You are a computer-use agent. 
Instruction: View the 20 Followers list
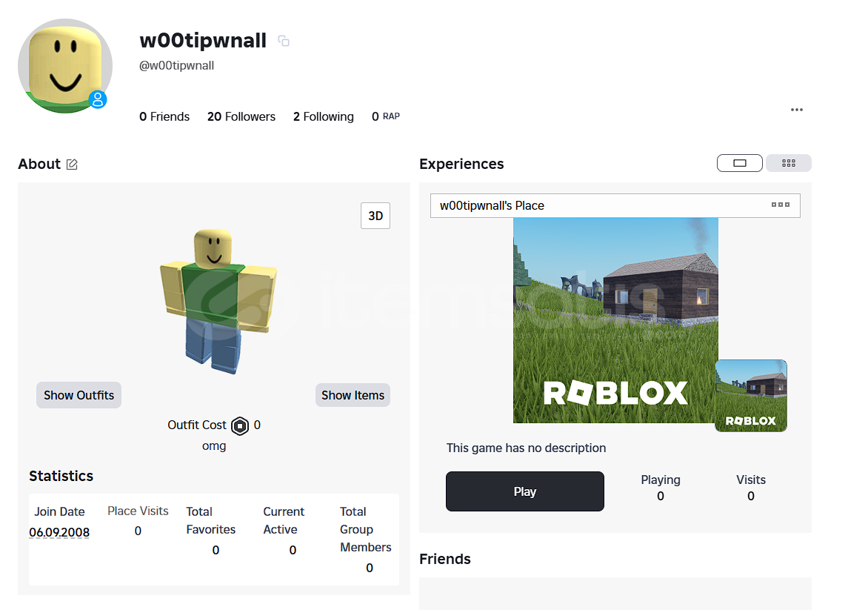pos(241,116)
